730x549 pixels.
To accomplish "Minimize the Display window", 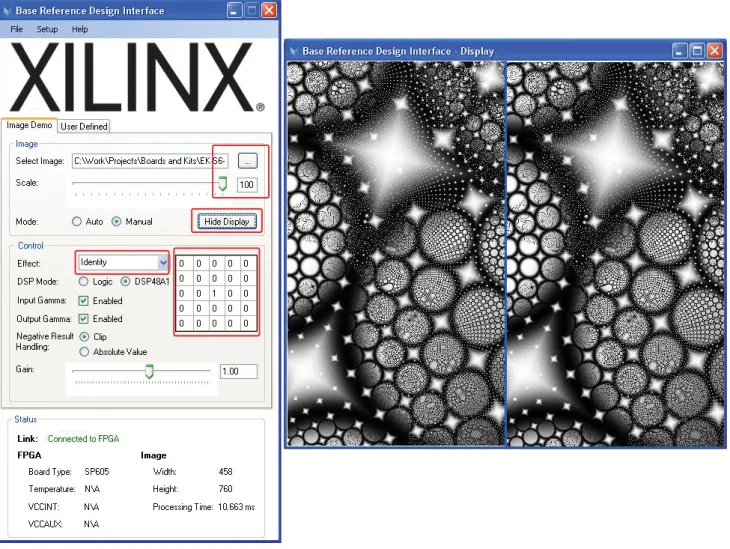I will (x=679, y=50).
